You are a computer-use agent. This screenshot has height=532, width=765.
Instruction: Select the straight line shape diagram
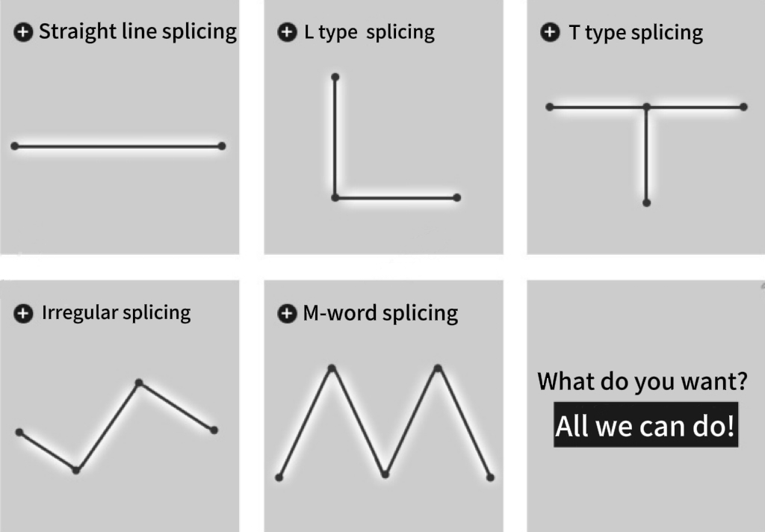click(x=118, y=146)
